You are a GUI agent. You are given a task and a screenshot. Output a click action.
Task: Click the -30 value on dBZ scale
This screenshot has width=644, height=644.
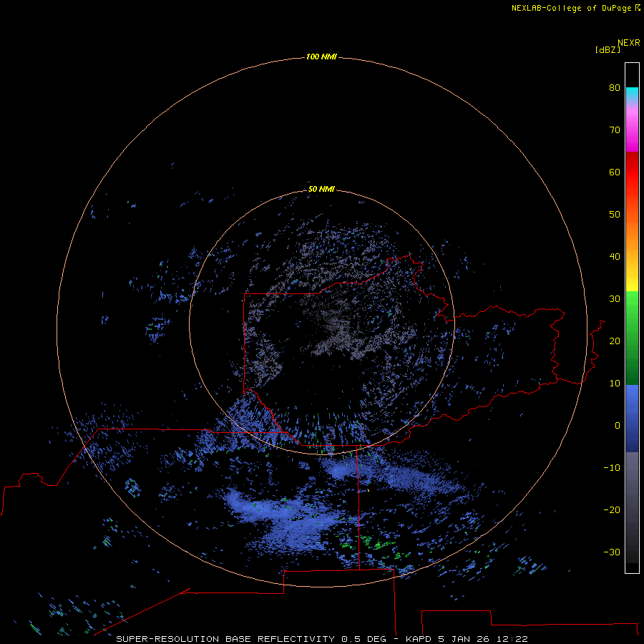click(x=612, y=552)
